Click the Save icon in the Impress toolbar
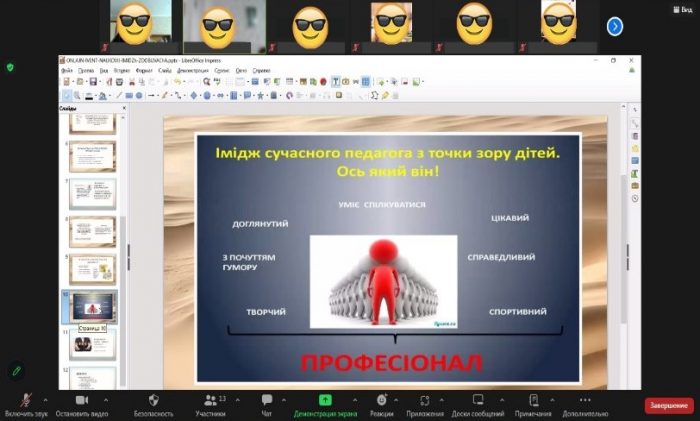Viewport: 700px width, 421px height. coord(93,83)
